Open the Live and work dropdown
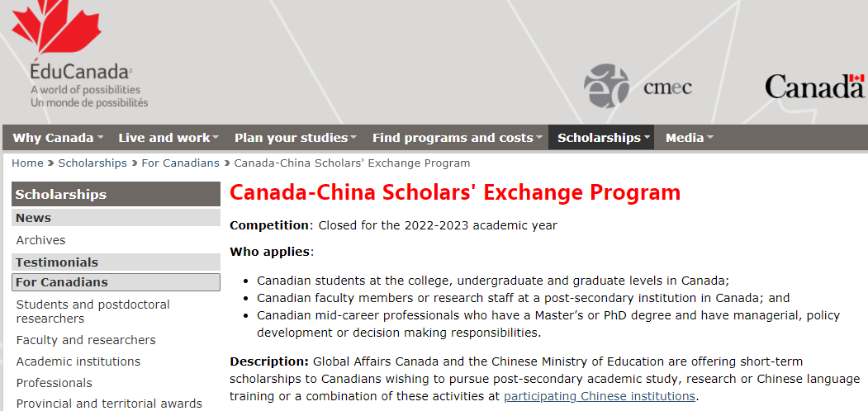Image resolution: width=868 pixels, height=411 pixels. [168, 138]
